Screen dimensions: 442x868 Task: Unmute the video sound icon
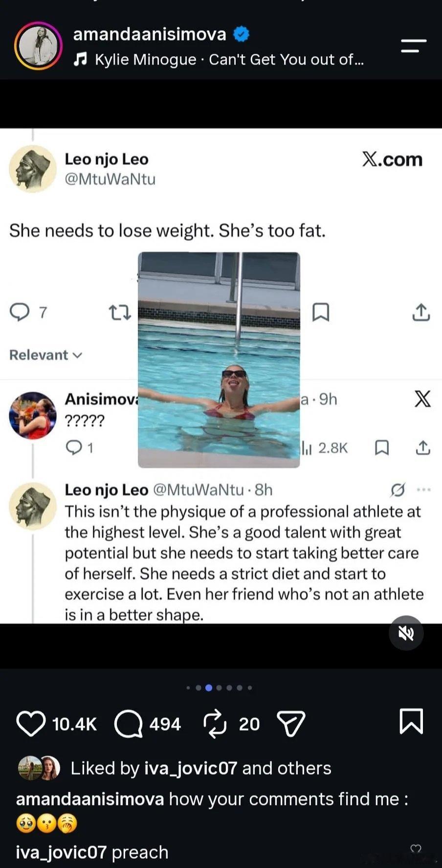406,633
